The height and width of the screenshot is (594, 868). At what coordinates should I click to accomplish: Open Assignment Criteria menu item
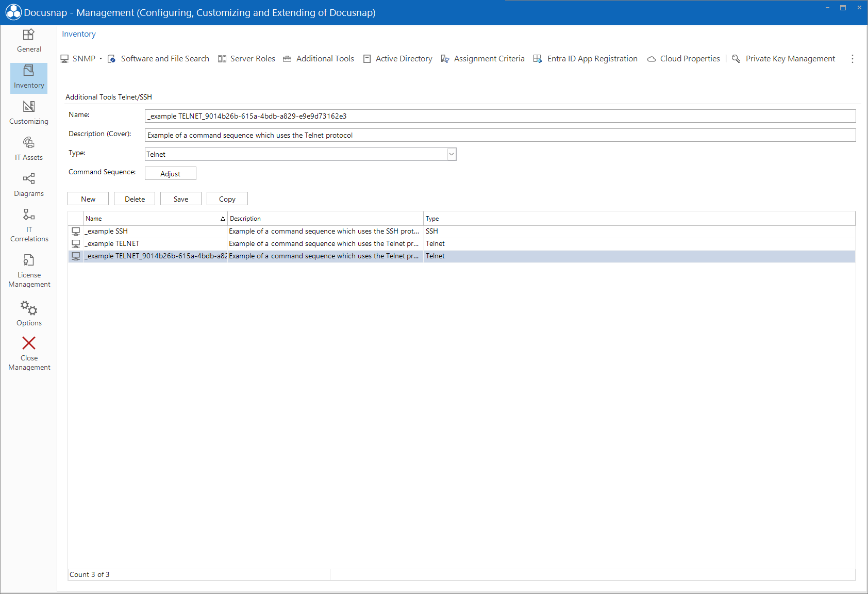click(x=489, y=59)
